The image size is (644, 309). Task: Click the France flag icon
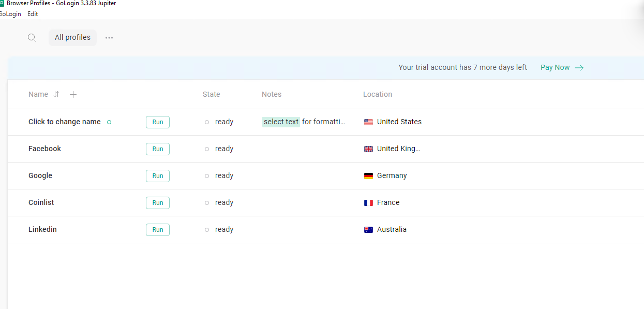click(x=368, y=203)
